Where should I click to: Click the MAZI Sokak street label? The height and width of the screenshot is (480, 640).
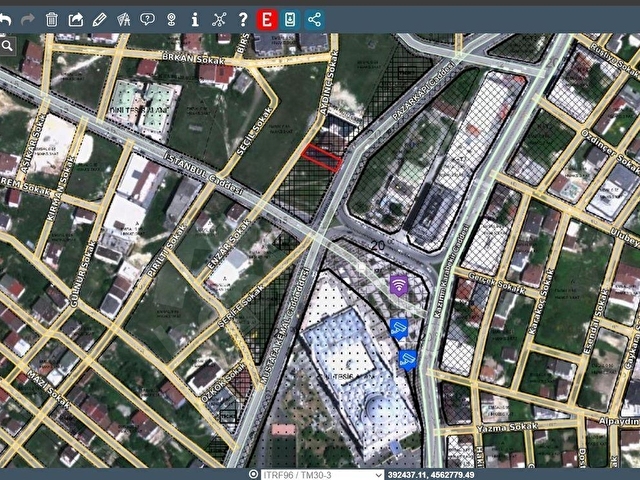tap(49, 389)
